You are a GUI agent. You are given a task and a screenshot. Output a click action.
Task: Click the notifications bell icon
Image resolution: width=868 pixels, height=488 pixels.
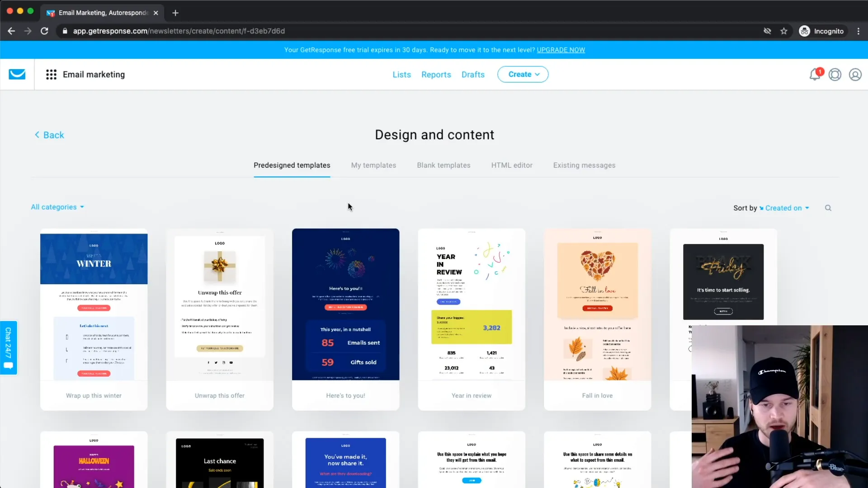815,74
